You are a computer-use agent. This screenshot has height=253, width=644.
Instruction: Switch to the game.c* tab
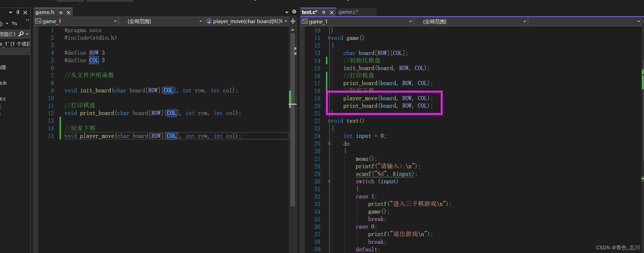click(348, 12)
